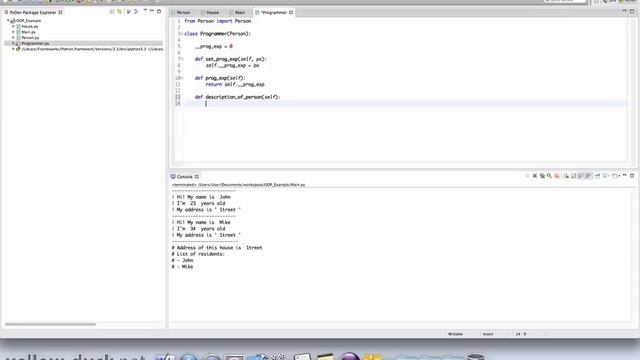Click 'def set_prog_exp(self, px):' line
This screenshot has width=640, height=360.
point(231,59)
